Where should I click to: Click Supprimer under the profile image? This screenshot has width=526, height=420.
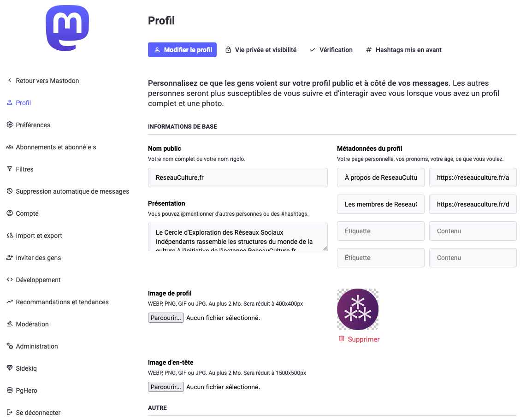(359, 339)
